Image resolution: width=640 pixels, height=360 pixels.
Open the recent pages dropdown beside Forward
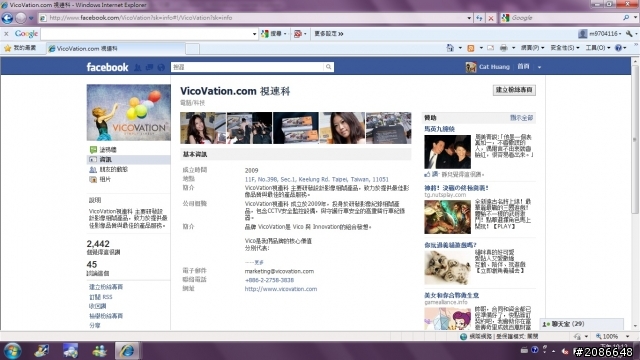(x=31, y=18)
